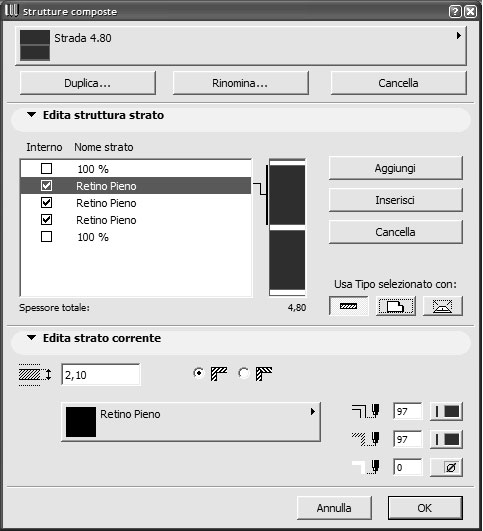Toggle the first 100 % row checkbox
This screenshot has width=483, height=531.
[x=46, y=169]
